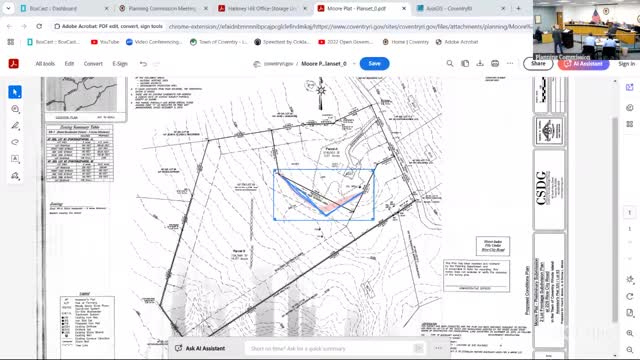
Task: Download the PDF file
Action: coord(480,64)
